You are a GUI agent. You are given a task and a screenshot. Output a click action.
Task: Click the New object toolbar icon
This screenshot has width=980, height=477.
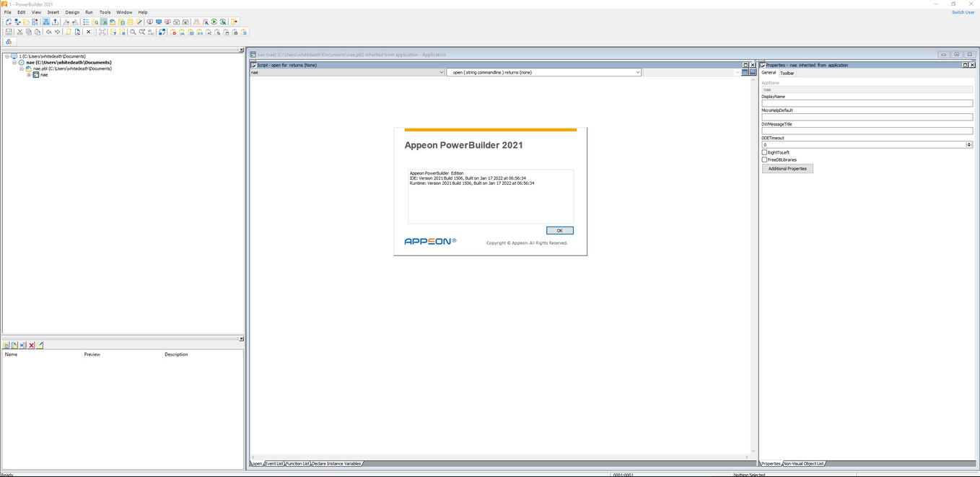click(9, 22)
